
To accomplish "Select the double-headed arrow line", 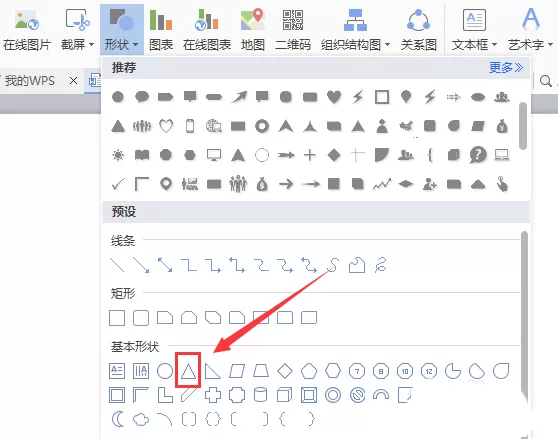I will click(165, 265).
